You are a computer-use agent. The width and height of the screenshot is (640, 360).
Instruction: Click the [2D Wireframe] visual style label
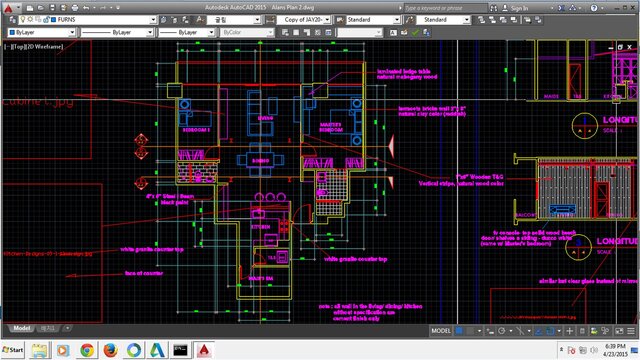pyautogui.click(x=45, y=47)
